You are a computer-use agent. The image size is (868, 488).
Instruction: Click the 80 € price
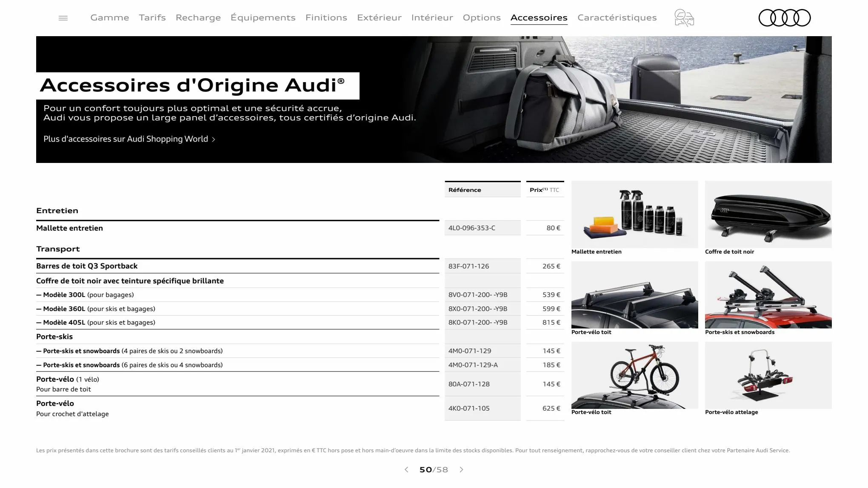[553, 228]
